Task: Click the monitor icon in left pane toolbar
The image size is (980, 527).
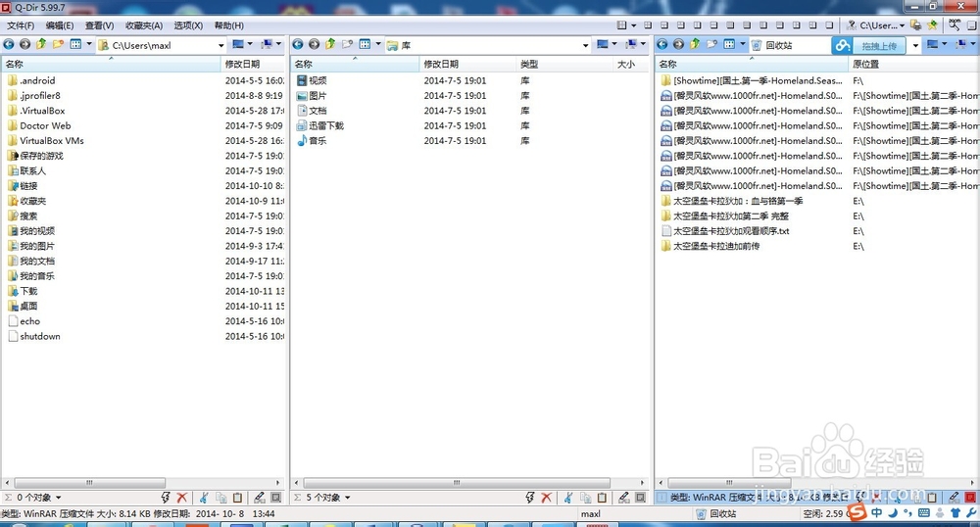Action: (238, 44)
